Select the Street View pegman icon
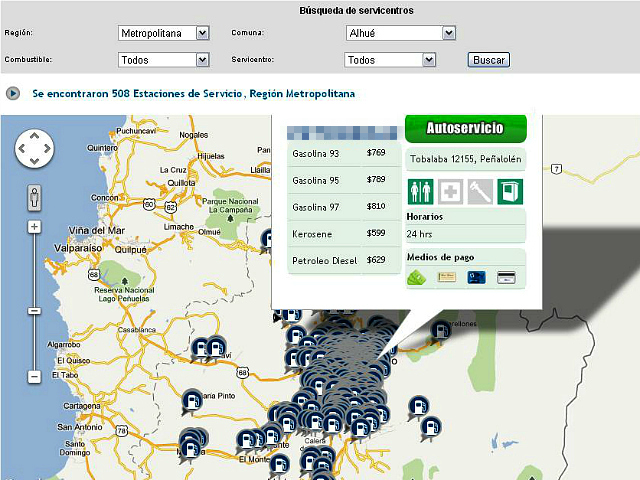This screenshot has height=480, width=640. coord(34,198)
